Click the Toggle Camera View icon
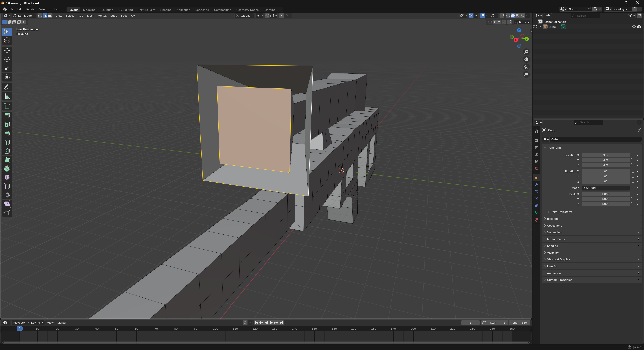 [x=526, y=67]
